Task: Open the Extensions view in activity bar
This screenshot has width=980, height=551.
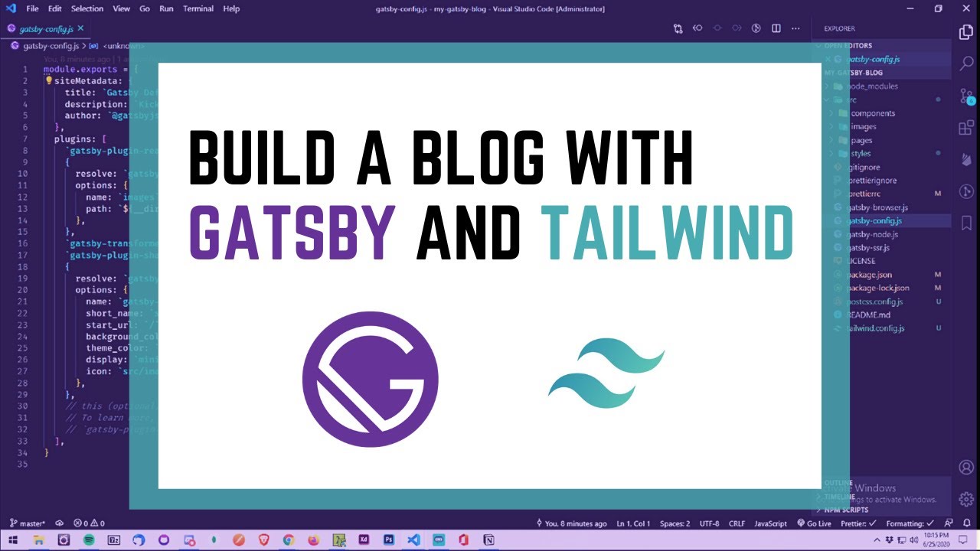Action: point(966,127)
